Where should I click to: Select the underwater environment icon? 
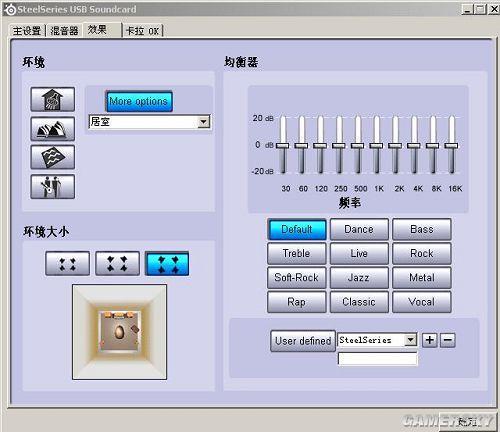[x=53, y=157]
